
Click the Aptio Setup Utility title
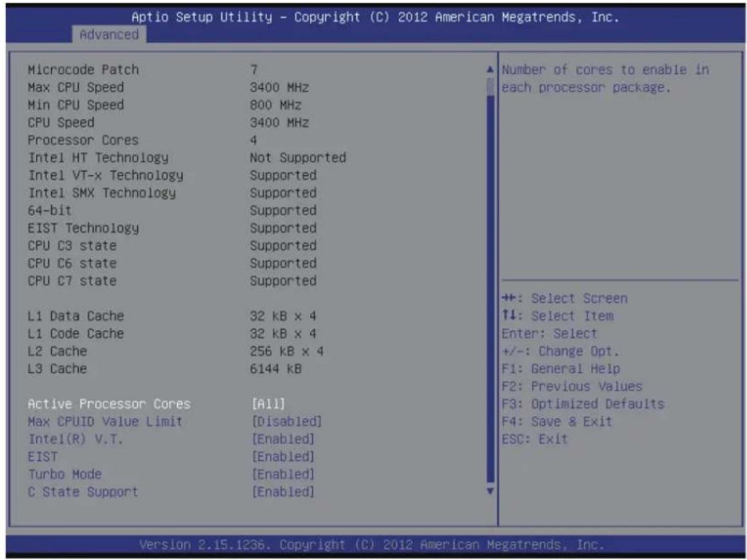point(375,17)
